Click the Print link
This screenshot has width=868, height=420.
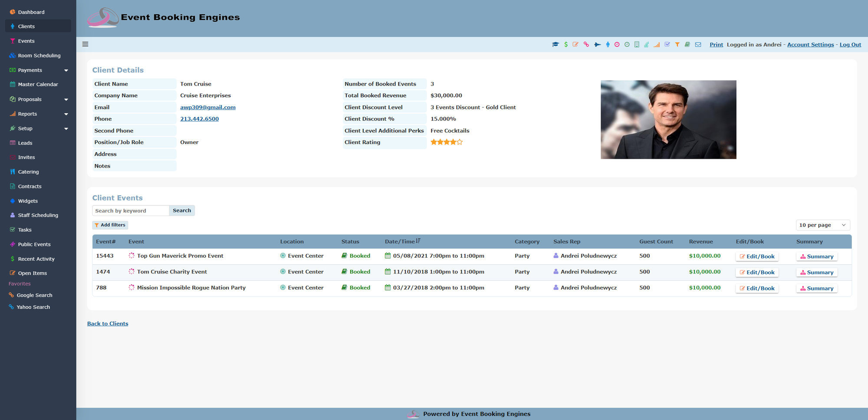(716, 45)
